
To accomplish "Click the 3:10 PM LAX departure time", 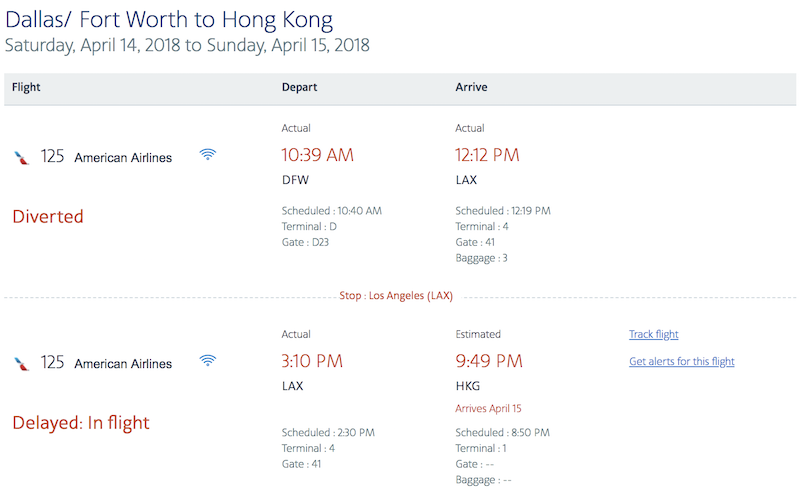I will coord(312,361).
